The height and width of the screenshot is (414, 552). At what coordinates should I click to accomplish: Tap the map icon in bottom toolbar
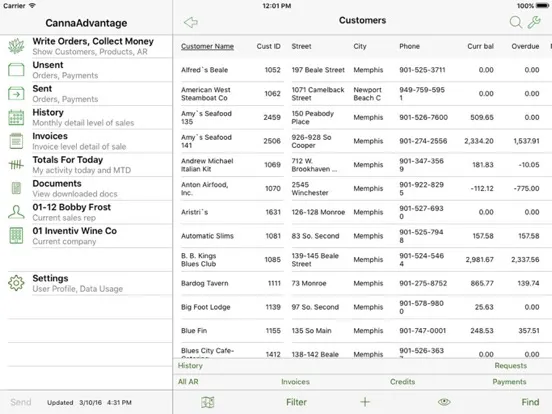point(208,402)
